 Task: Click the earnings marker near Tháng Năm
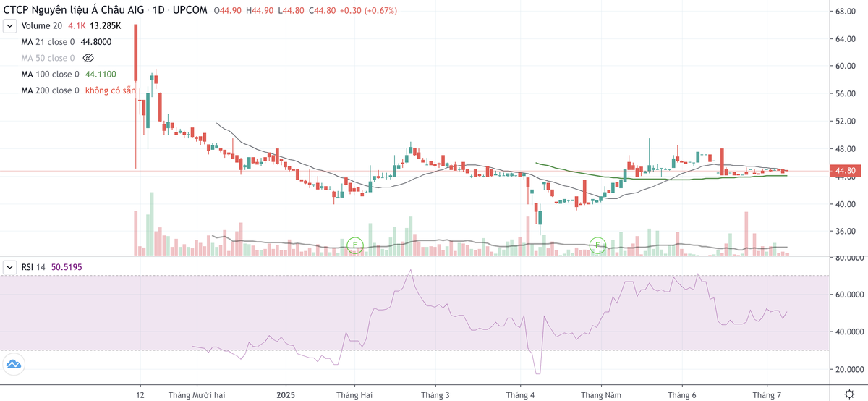click(597, 245)
